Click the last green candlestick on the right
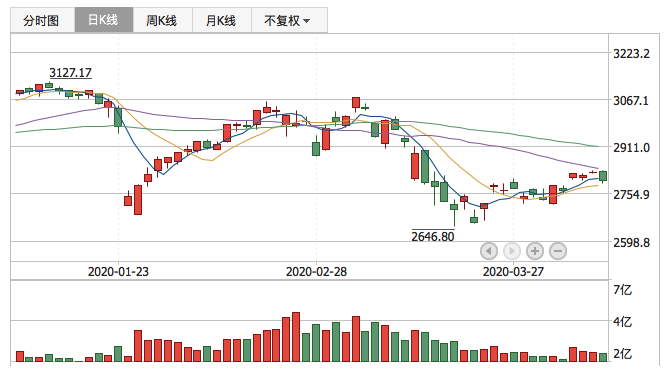Viewport: 672px width, 373px height. coord(603,176)
